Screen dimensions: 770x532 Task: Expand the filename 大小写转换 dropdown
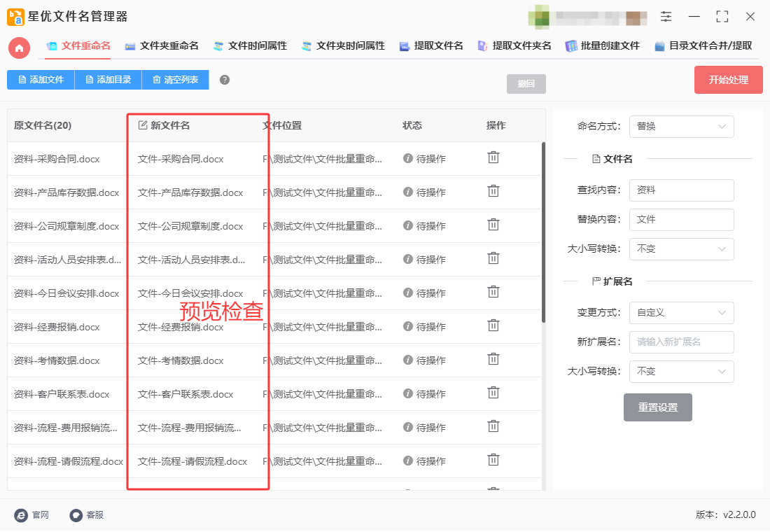click(x=681, y=249)
